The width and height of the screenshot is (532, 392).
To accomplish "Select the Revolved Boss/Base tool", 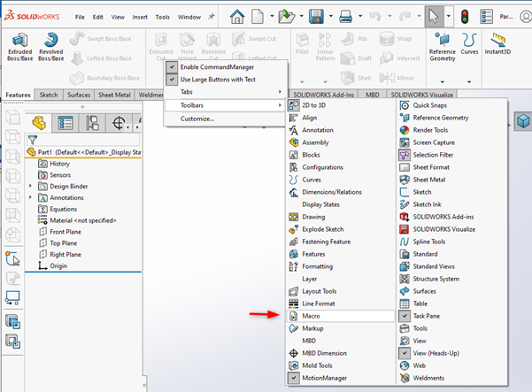I will tap(50, 47).
